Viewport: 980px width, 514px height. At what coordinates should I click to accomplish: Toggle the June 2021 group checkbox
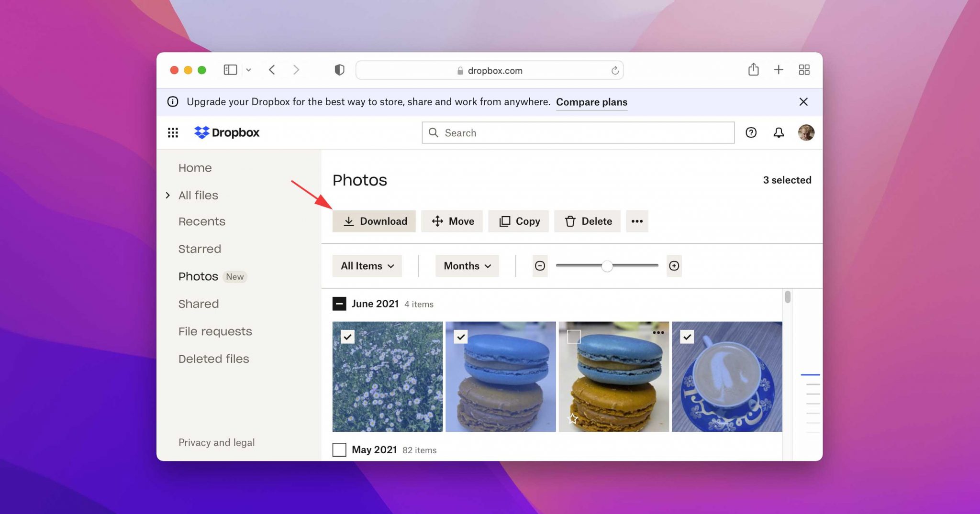coord(339,304)
